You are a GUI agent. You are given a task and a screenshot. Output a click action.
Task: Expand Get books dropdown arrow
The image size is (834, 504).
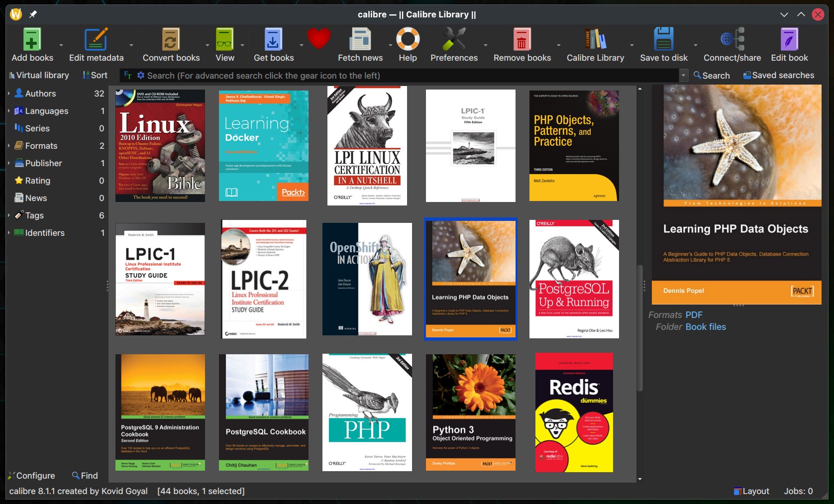coord(302,45)
